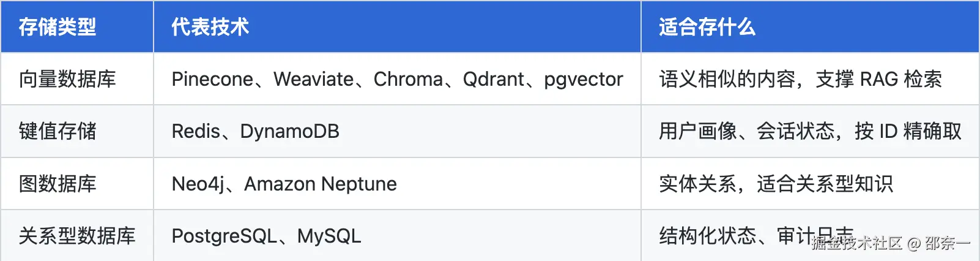
Task: Click the 实体关系，适合关系型知识 cell
Action: pyautogui.click(x=810, y=184)
